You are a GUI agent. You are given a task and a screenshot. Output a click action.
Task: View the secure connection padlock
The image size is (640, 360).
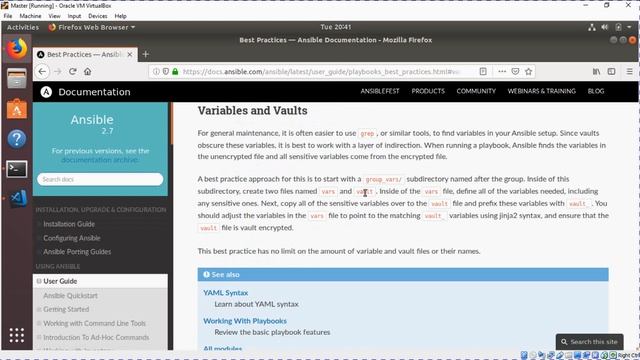(175, 71)
